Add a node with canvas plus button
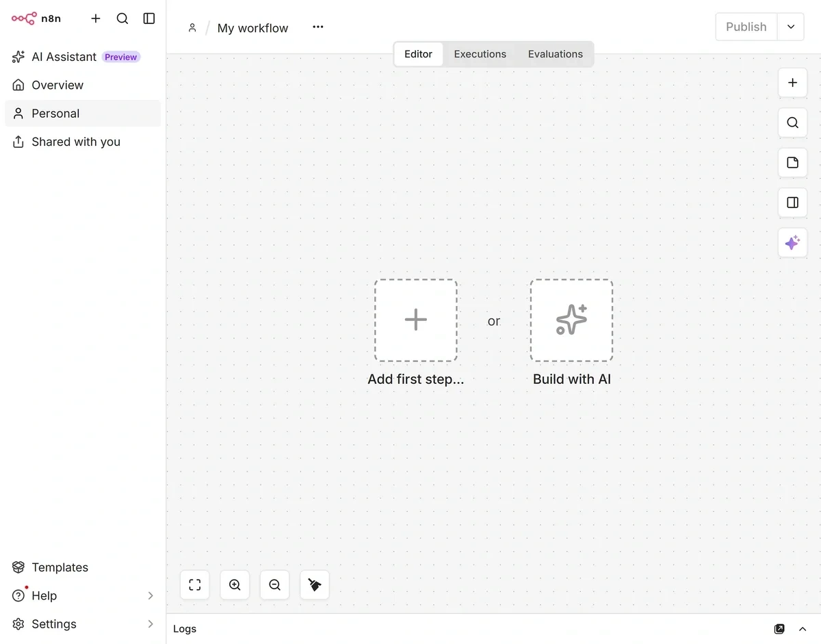Screen dimensions: 821x644 click(x=793, y=83)
